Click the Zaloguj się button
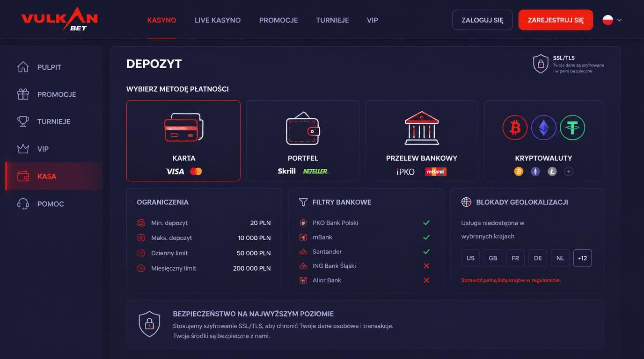This screenshot has height=359, width=644. (x=483, y=20)
